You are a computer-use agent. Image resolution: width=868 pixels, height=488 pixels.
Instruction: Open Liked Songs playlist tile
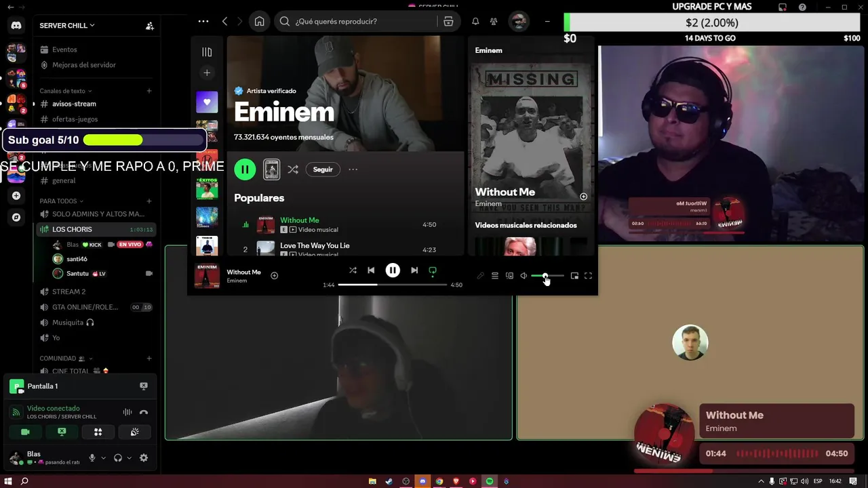point(207,102)
